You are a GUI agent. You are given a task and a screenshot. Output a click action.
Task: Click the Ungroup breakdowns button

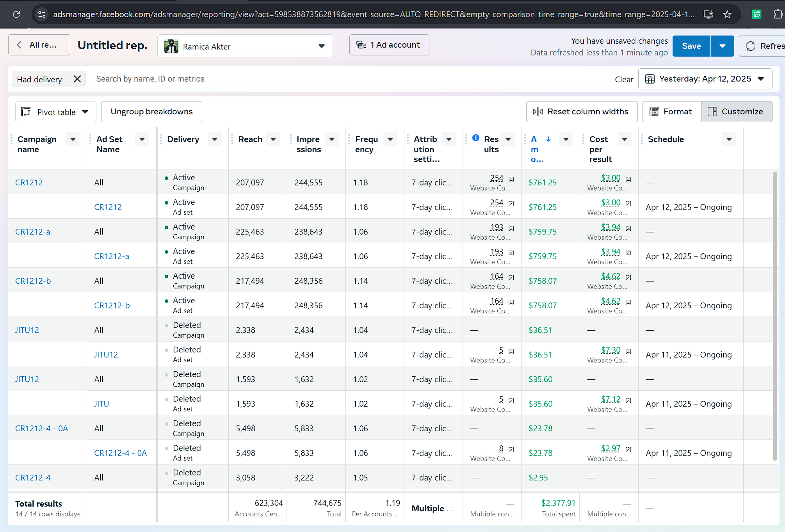151,112
